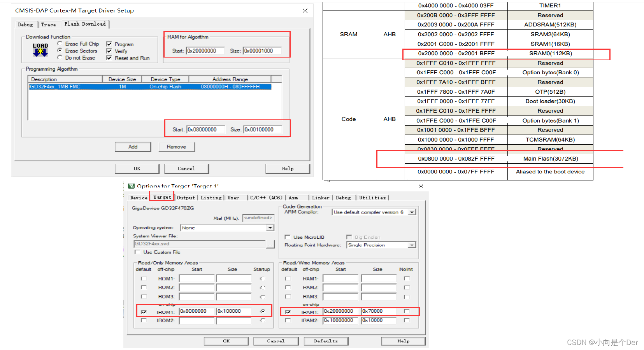The width and height of the screenshot is (644, 350).
Task: Open the User tab
Action: (233, 198)
